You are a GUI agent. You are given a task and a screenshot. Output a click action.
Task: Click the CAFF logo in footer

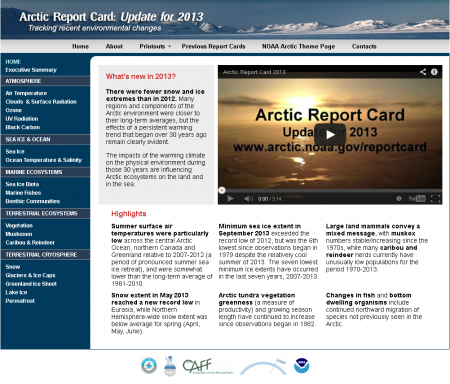207,366
